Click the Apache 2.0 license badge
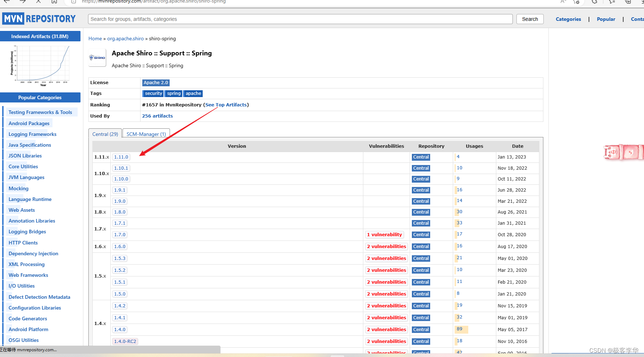The height and width of the screenshot is (357, 644). point(156,83)
